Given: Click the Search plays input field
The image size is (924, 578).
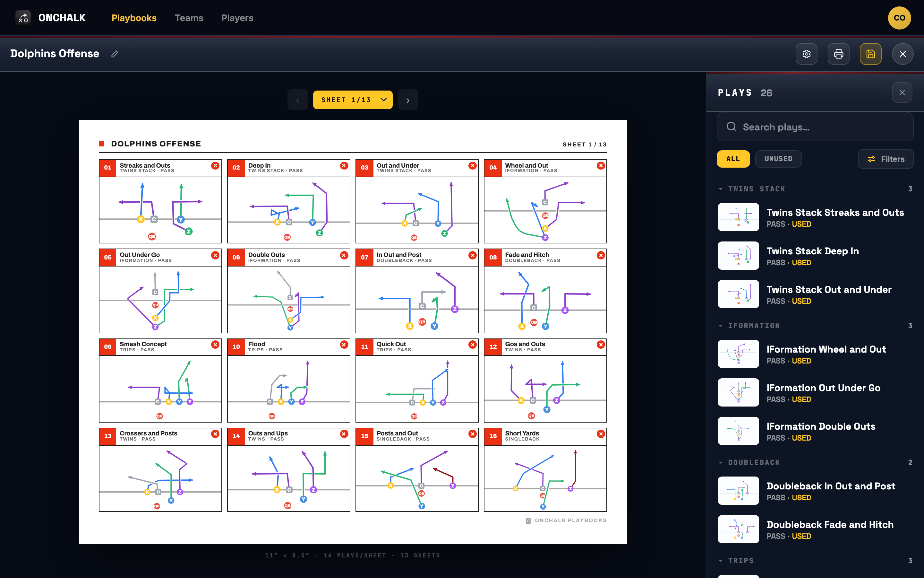Looking at the screenshot, I should 815,127.
